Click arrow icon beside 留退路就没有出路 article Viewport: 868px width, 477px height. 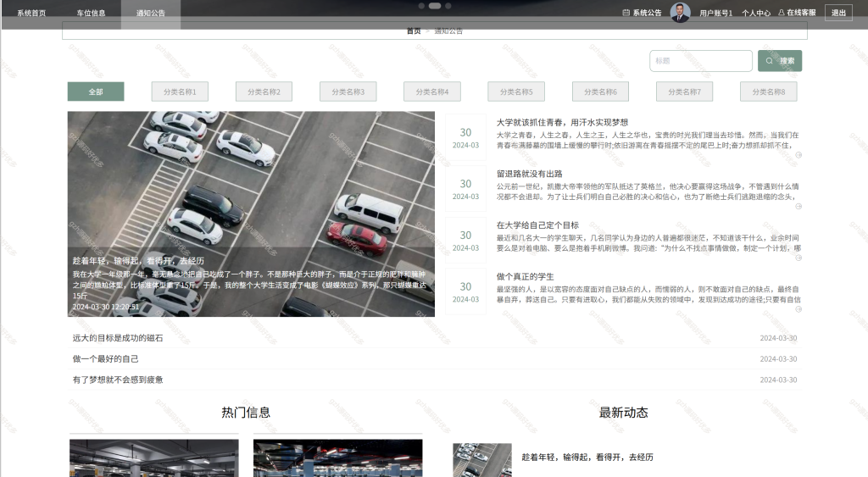(x=798, y=207)
